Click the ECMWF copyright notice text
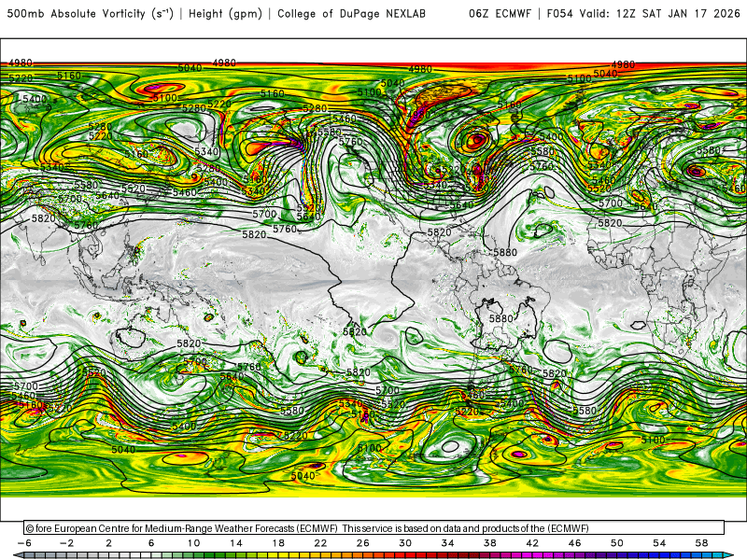The height and width of the screenshot is (560, 747). [307, 528]
